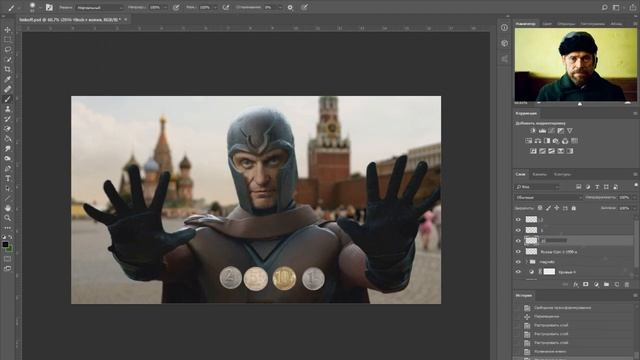The width and height of the screenshot is (640, 360).
Task: Select the Move tool
Action: tap(8, 30)
